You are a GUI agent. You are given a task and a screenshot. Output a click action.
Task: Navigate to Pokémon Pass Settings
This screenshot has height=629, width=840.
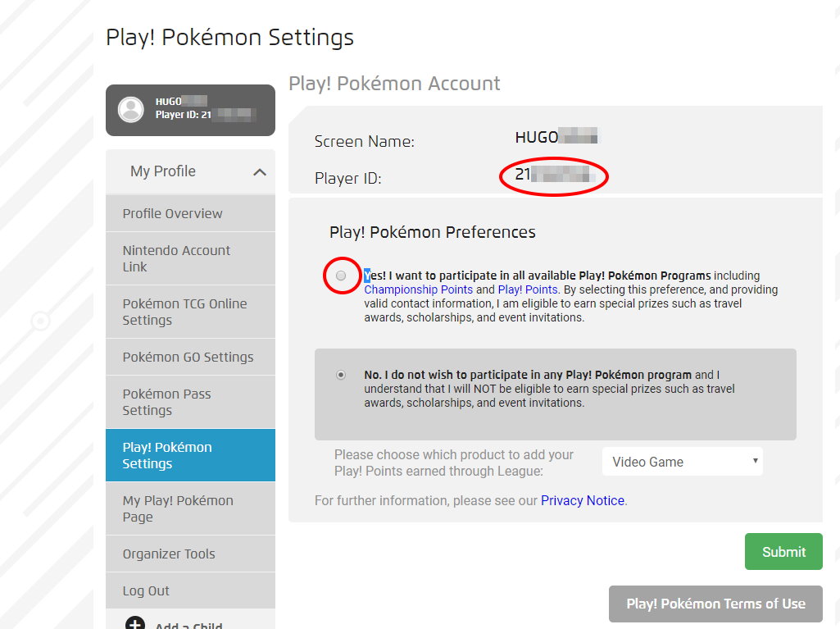tap(166, 402)
